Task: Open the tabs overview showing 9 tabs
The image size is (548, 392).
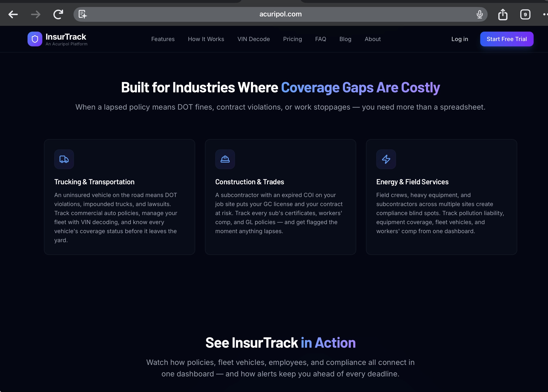Action: [x=525, y=15]
